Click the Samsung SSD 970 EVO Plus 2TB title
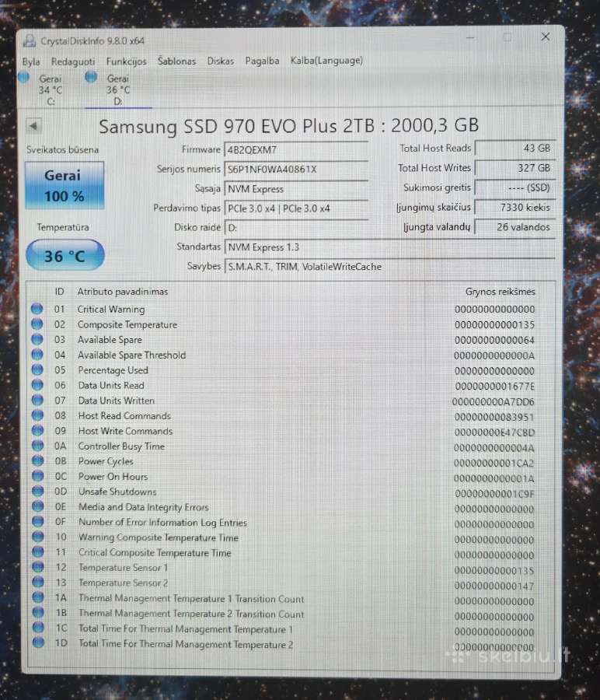The image size is (600, 700). click(x=288, y=126)
